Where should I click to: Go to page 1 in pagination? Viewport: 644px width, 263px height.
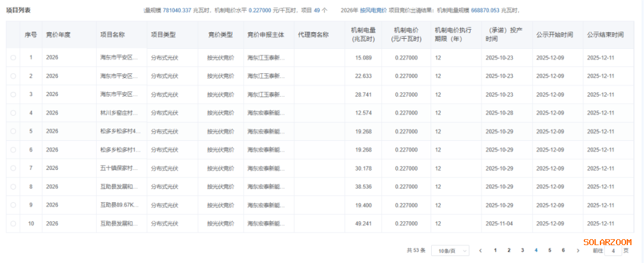coord(495,250)
